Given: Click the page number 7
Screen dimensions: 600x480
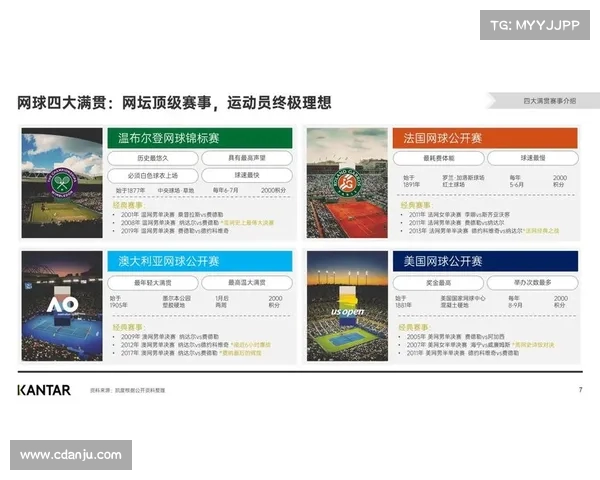Looking at the screenshot, I should pyautogui.click(x=580, y=390).
